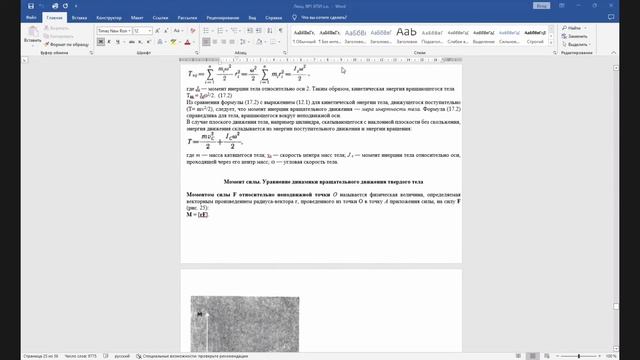Switch to the Рецензирование tab
Screen dimensions: 640x360
tap(222, 18)
